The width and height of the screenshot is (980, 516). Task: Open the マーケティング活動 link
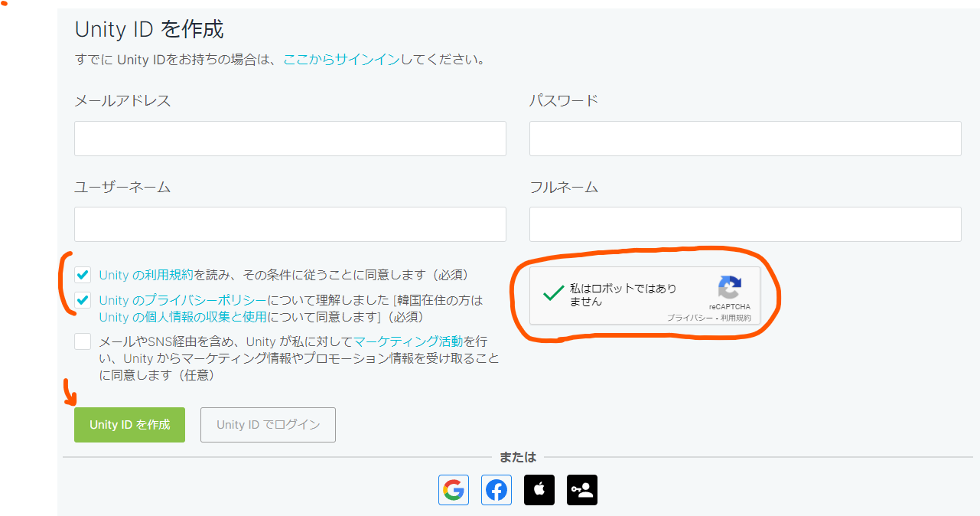pyautogui.click(x=409, y=341)
